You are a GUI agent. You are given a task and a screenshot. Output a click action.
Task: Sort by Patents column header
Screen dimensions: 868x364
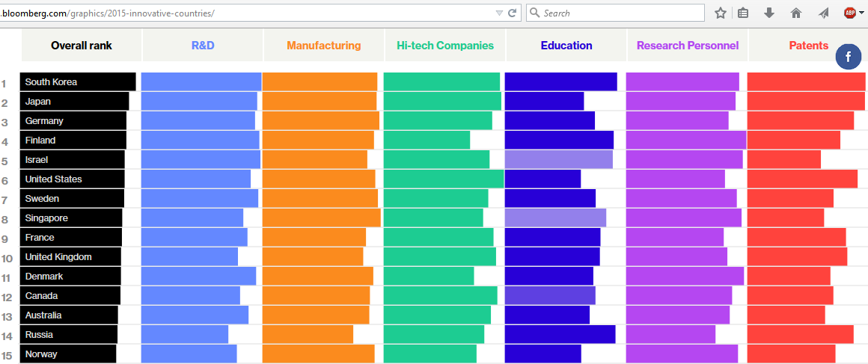(808, 46)
